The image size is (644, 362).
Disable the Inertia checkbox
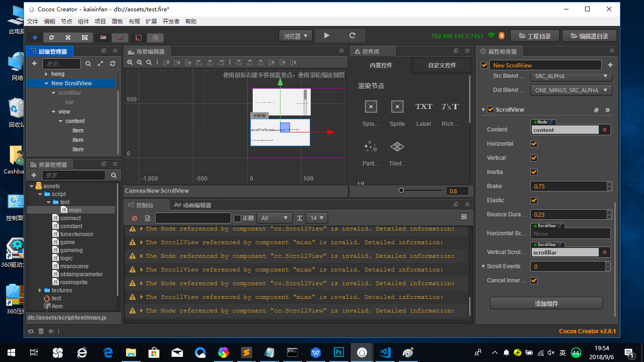pyautogui.click(x=534, y=172)
